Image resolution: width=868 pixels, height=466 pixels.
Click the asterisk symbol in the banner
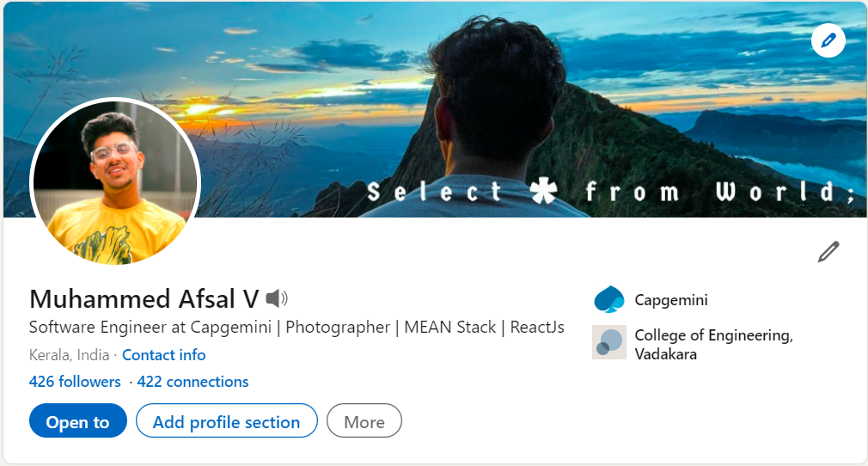click(x=543, y=191)
